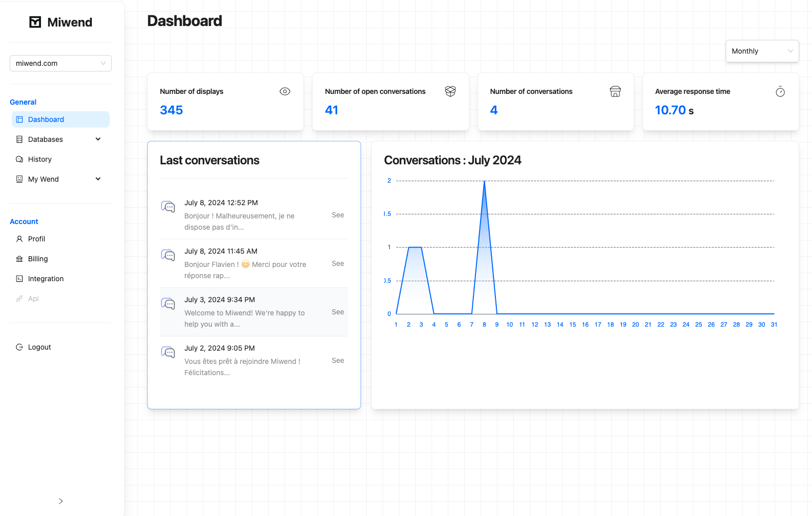Click chat icon of July 3 9:34 PM conversation
The width and height of the screenshot is (812, 516).
point(168,304)
